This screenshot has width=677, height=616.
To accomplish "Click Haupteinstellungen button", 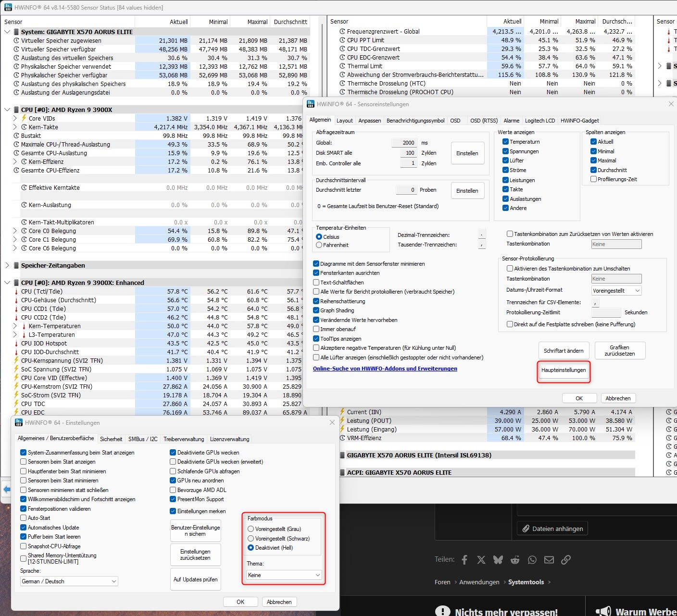I will coord(564,370).
